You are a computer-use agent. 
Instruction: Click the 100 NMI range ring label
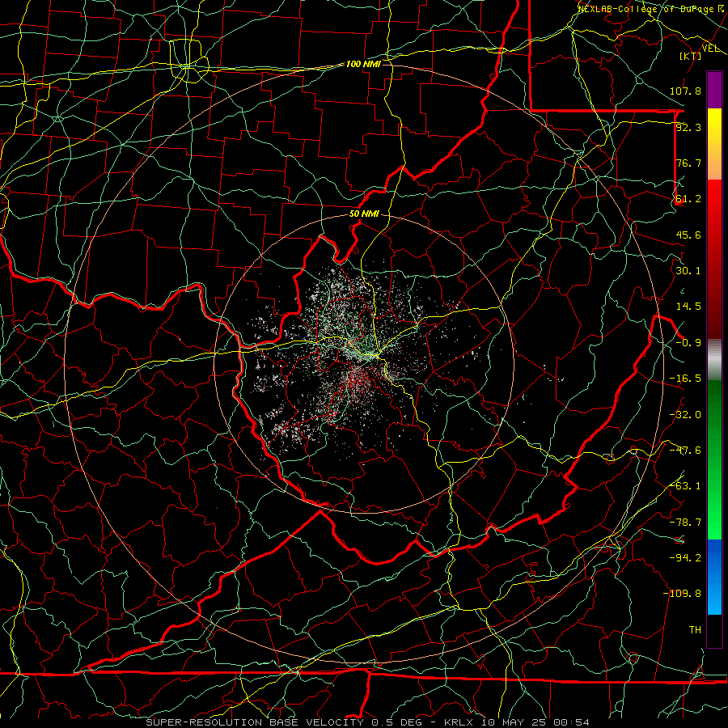363,64
